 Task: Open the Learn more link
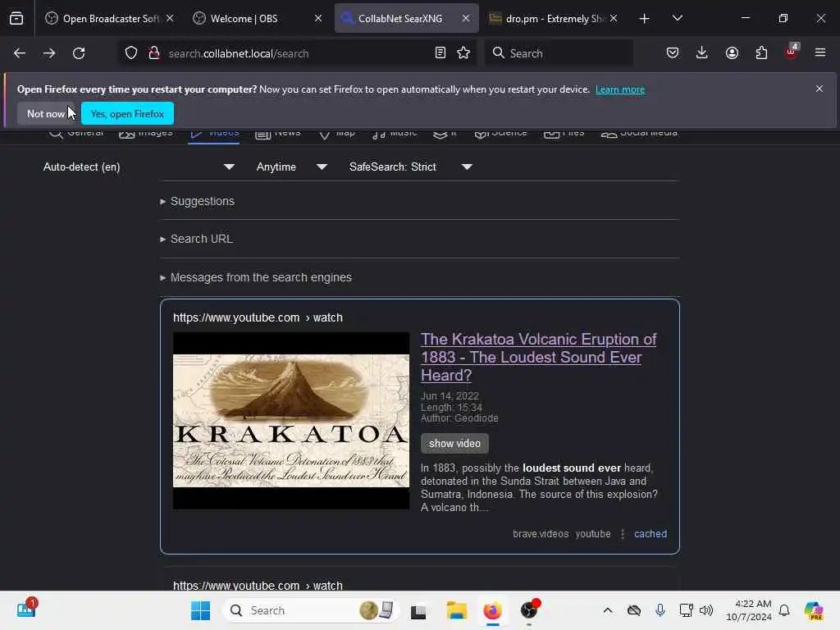point(620,89)
